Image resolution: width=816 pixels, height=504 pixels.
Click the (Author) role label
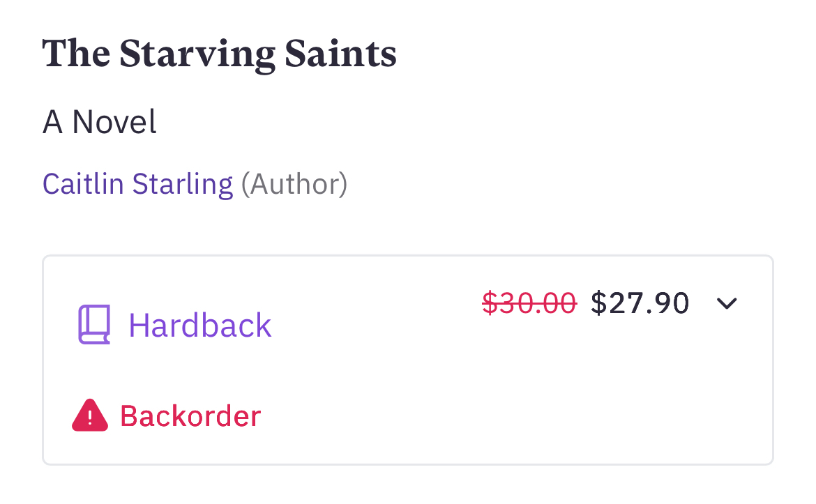pyautogui.click(x=294, y=184)
